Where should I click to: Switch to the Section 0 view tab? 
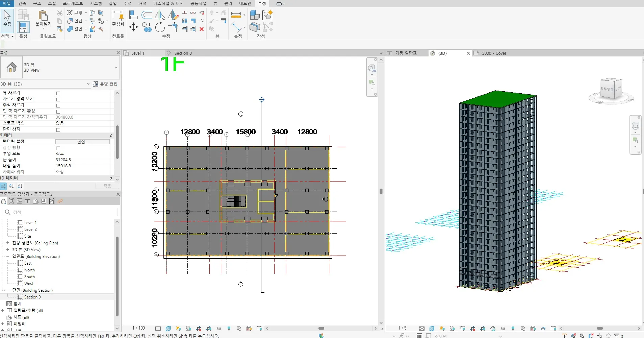pos(183,53)
